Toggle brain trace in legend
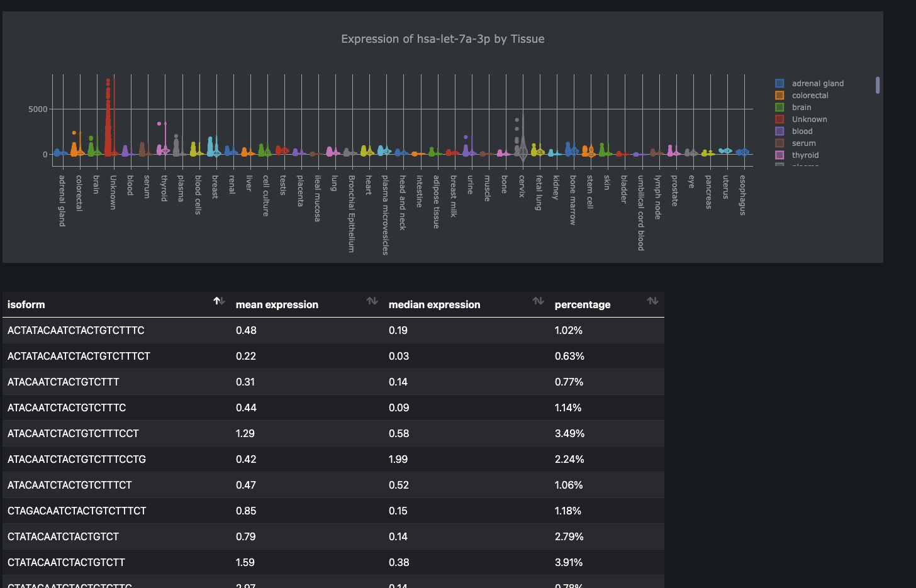 793,107
